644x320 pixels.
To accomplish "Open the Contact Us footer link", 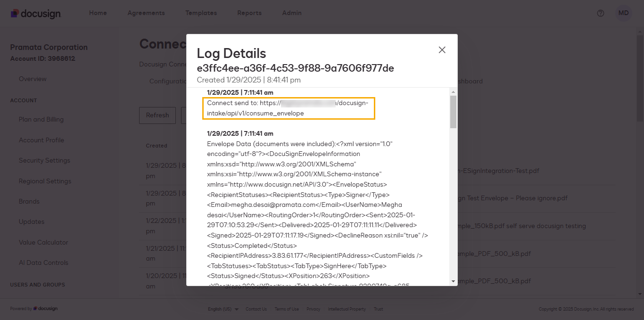I will point(256,309).
